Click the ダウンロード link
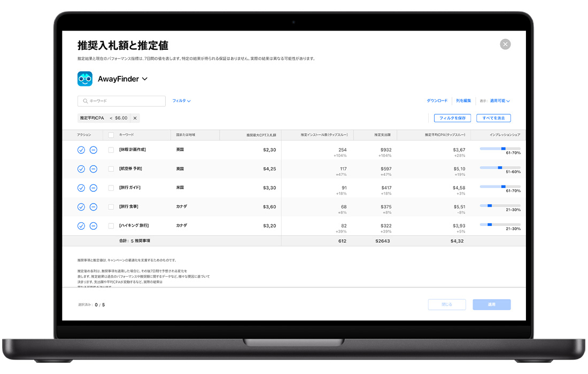This screenshot has width=588, height=374. point(437,101)
